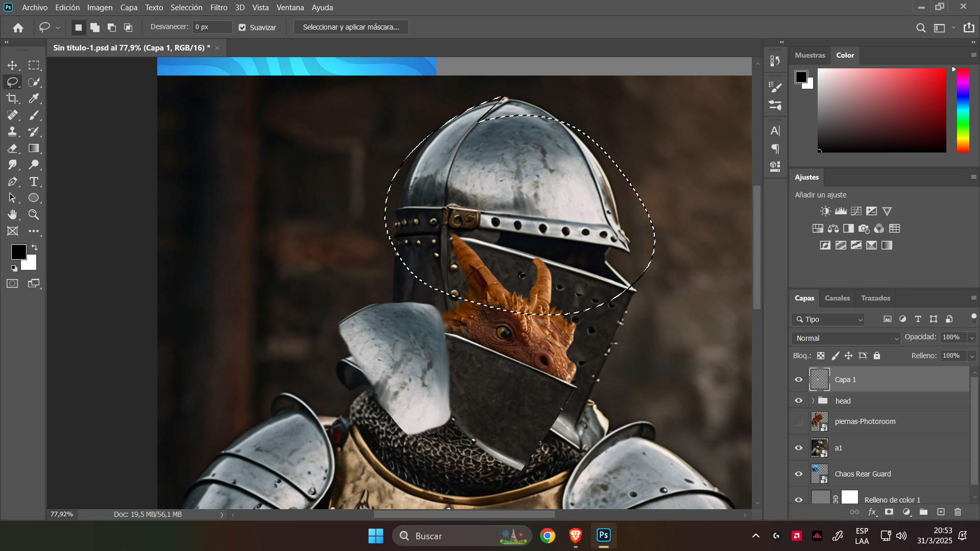Toggle the Suavizar checkbox
980x551 pixels.
tap(242, 28)
